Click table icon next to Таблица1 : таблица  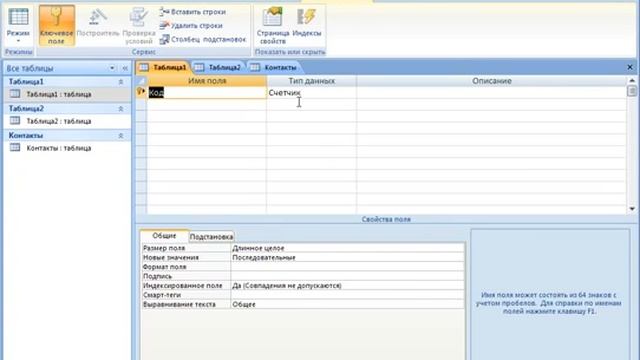tap(15, 94)
